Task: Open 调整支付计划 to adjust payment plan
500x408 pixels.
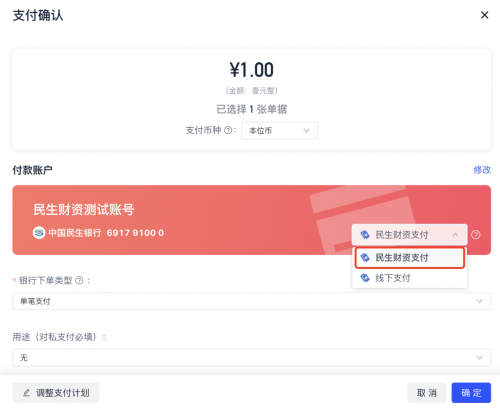Action: coord(56,393)
